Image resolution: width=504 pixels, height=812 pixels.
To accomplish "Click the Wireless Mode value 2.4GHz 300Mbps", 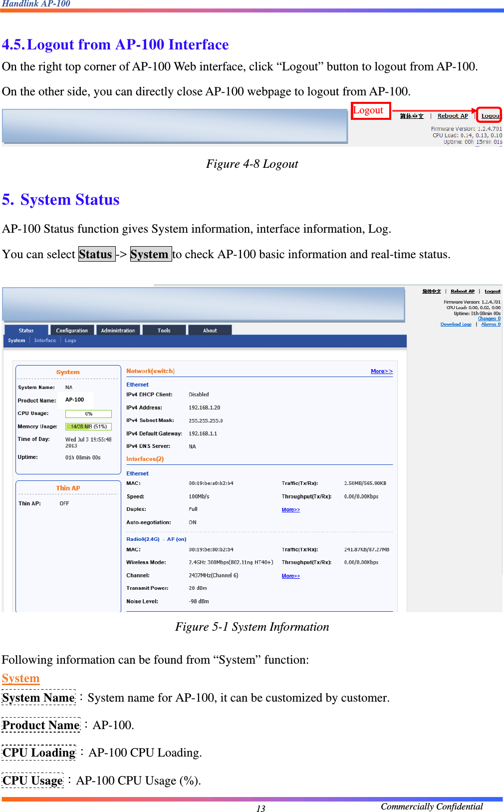I will click(x=231, y=562).
